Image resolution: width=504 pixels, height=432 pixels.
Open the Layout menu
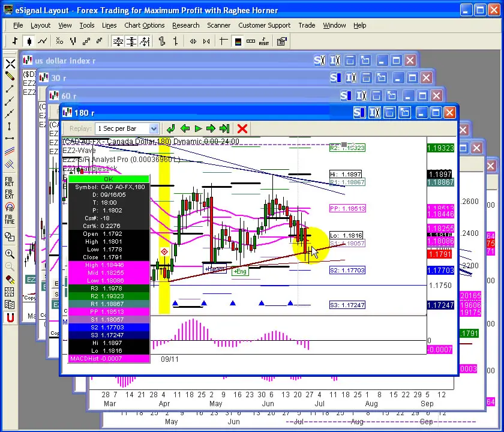(41, 25)
